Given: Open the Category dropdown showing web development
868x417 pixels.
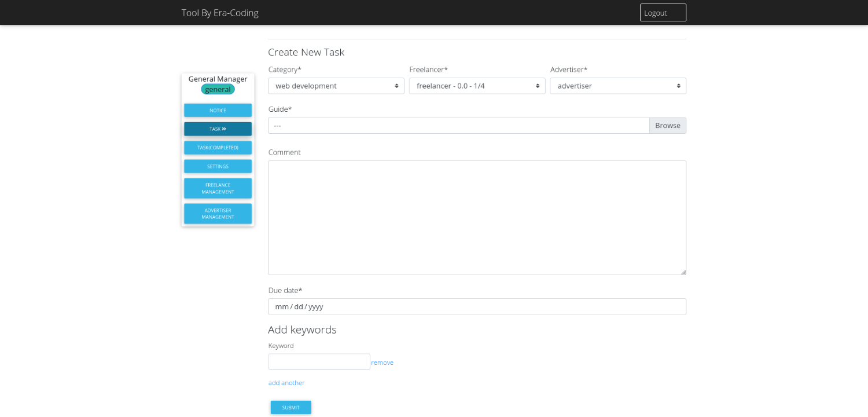Looking at the screenshot, I should click(336, 86).
